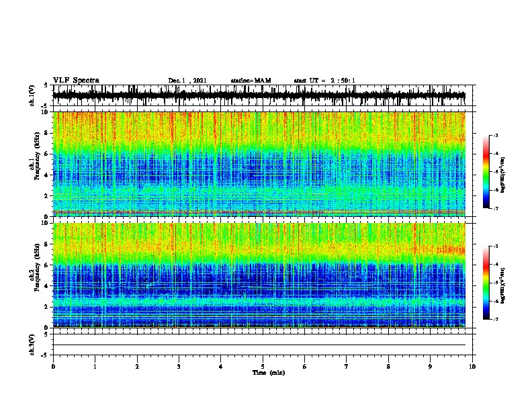Click the "Time (min)" axis label
Viewport: 532px width, 411px height.
click(x=269, y=373)
